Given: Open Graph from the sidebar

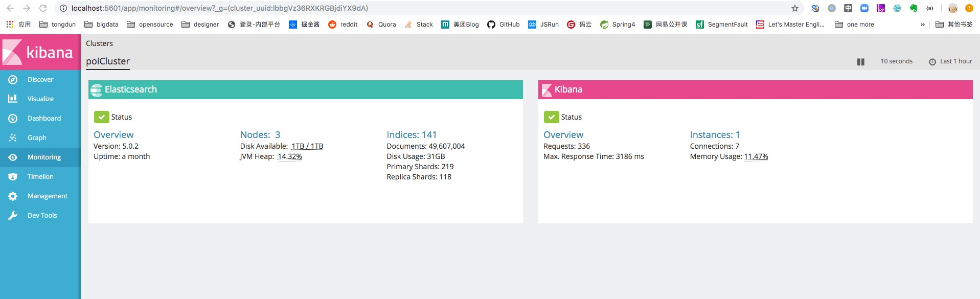Looking at the screenshot, I should click(40, 138).
